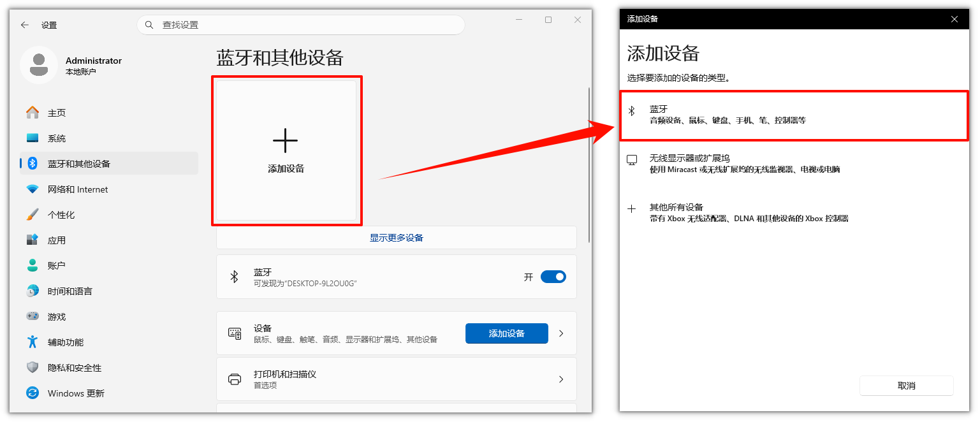Click the 账户 person icon

click(x=33, y=265)
